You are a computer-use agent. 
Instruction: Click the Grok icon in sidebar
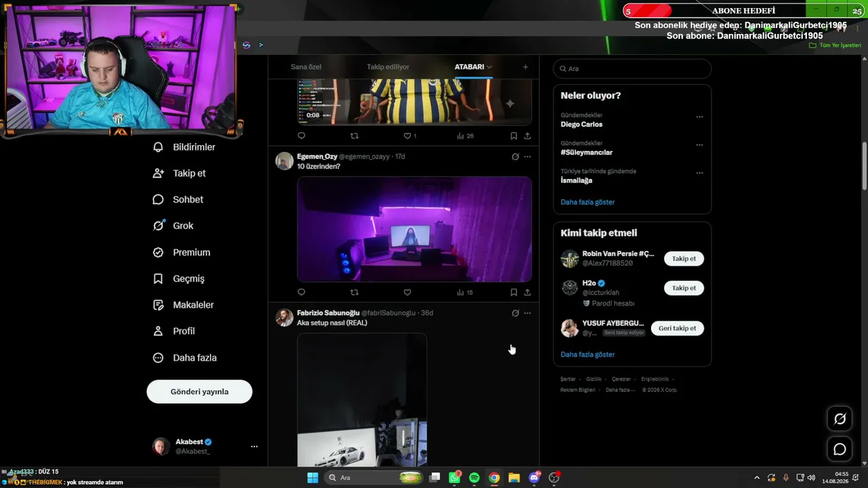(x=158, y=226)
